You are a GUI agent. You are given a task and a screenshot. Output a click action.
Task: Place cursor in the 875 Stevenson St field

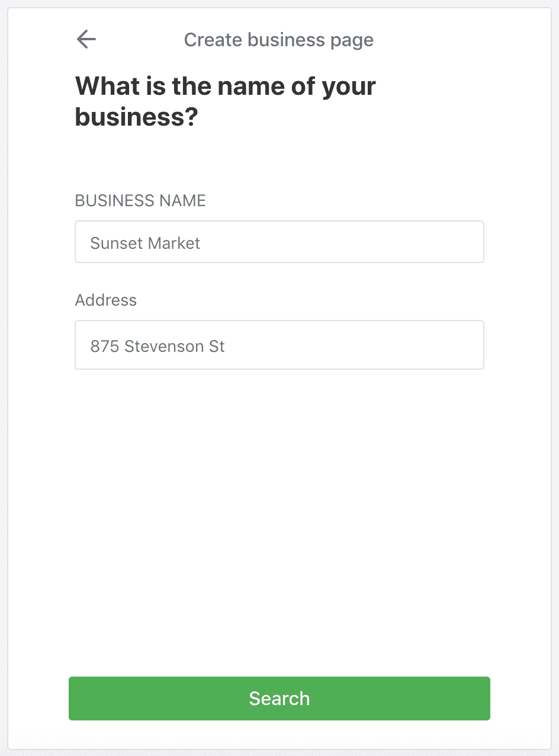[x=279, y=345]
